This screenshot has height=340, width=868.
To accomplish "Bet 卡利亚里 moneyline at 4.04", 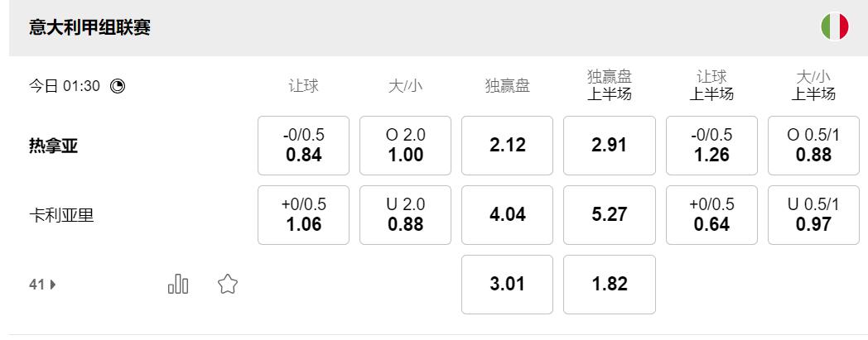I will 507,215.
